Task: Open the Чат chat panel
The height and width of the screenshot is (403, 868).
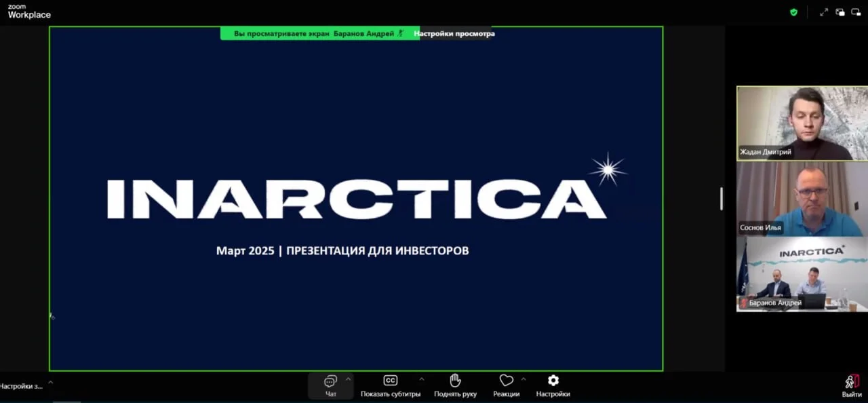Action: tap(330, 385)
